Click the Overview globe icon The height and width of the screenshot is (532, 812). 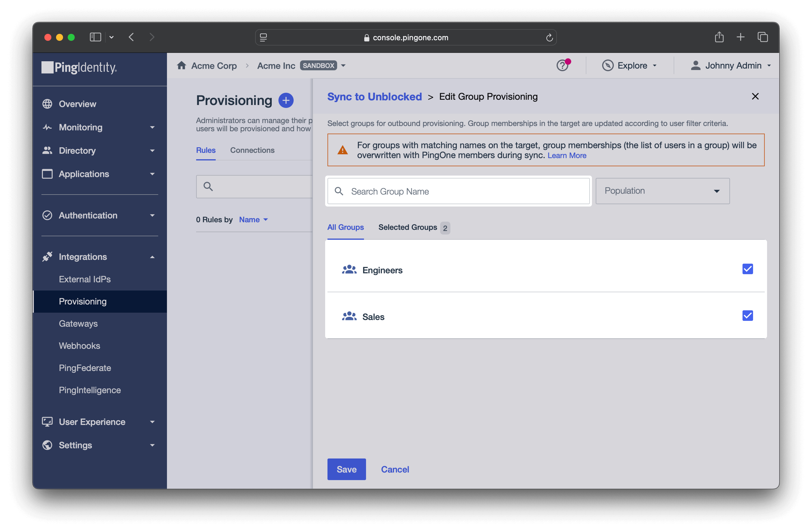[47, 104]
